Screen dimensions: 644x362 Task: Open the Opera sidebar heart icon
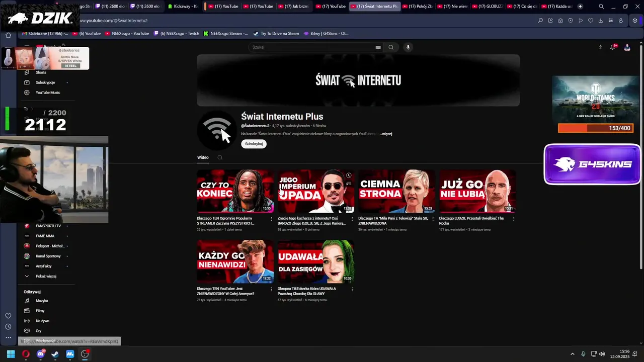[8, 316]
